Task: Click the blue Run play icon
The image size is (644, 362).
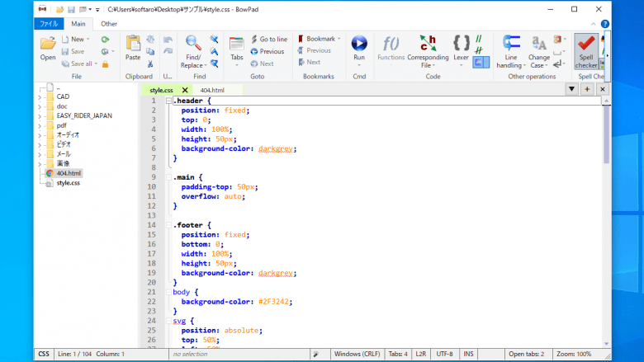Action: pyautogui.click(x=359, y=43)
